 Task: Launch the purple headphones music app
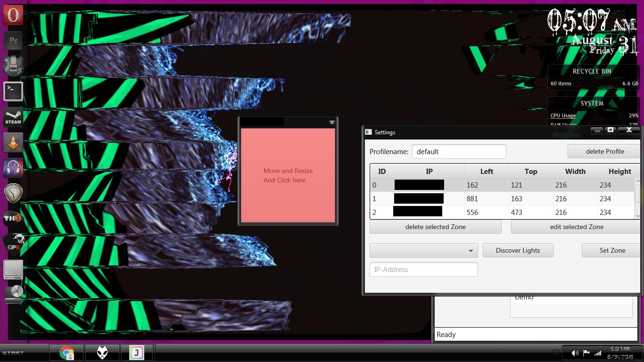(13, 168)
